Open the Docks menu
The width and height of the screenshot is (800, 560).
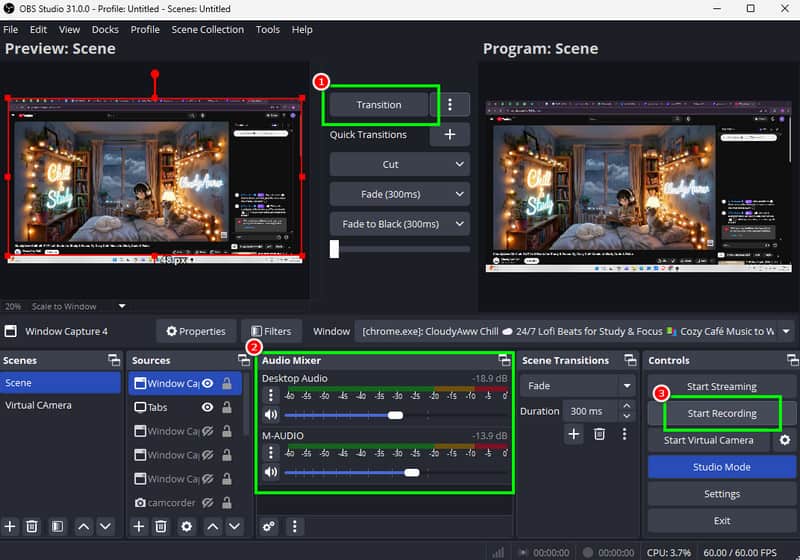[x=105, y=30]
